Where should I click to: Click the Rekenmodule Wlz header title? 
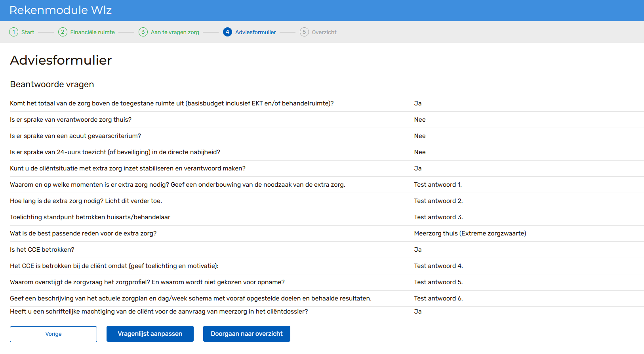pyautogui.click(x=61, y=10)
